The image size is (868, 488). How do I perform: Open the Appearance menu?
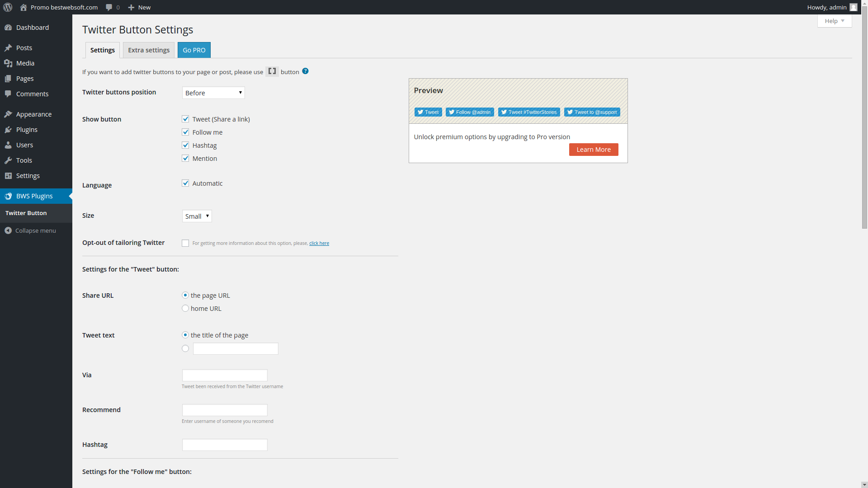[36, 114]
